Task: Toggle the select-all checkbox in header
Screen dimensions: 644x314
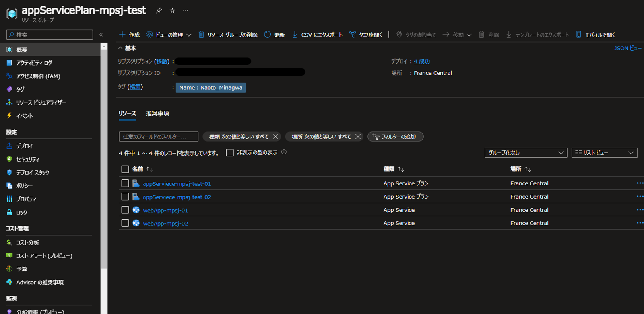Action: (x=125, y=169)
